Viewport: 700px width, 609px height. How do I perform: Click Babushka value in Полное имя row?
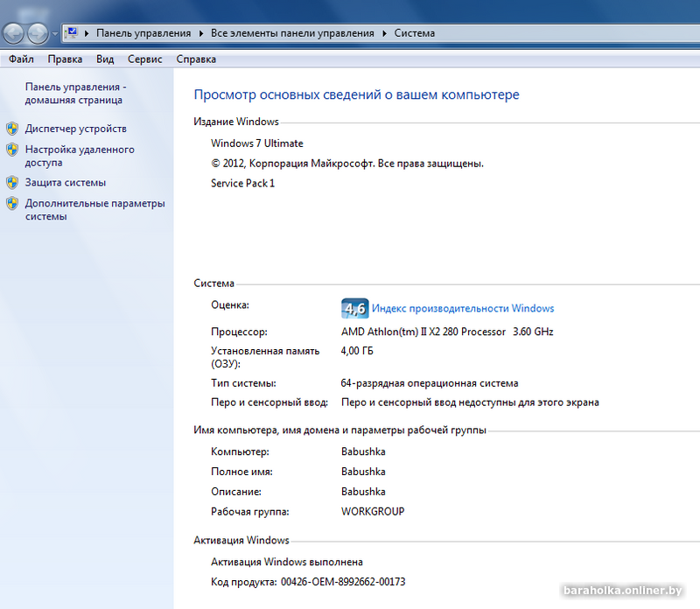tap(363, 472)
